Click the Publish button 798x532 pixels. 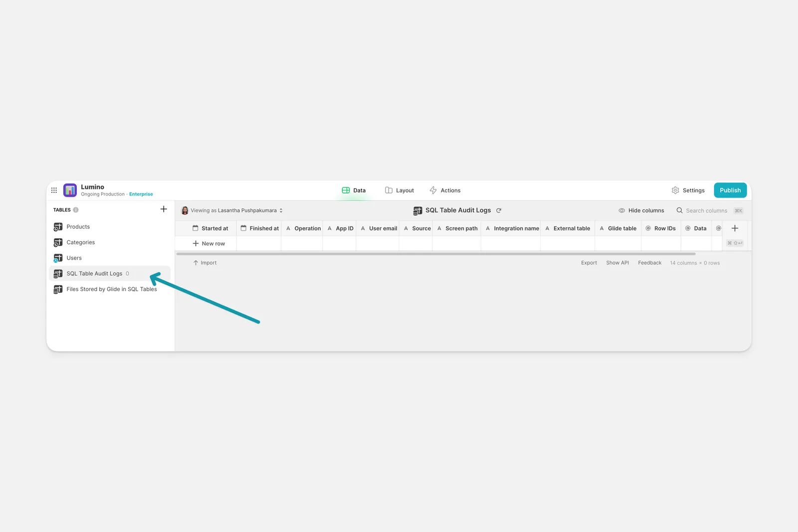(x=730, y=190)
